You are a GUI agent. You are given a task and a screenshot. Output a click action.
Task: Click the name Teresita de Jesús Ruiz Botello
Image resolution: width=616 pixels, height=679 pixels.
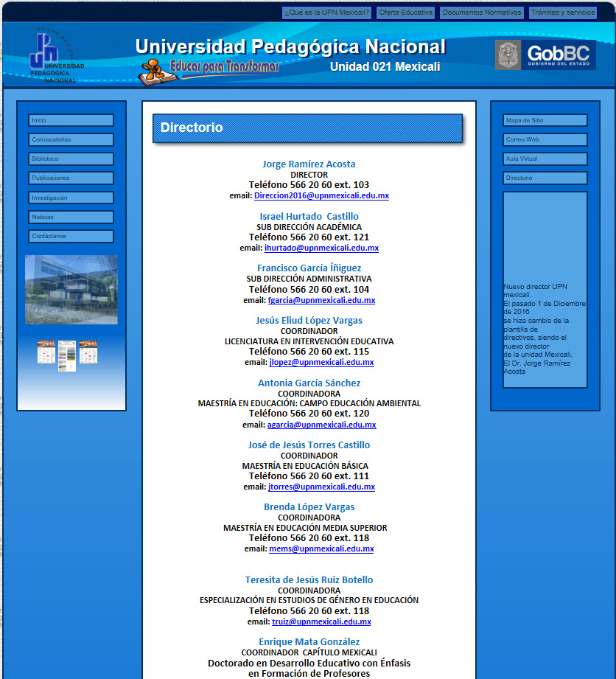309,579
